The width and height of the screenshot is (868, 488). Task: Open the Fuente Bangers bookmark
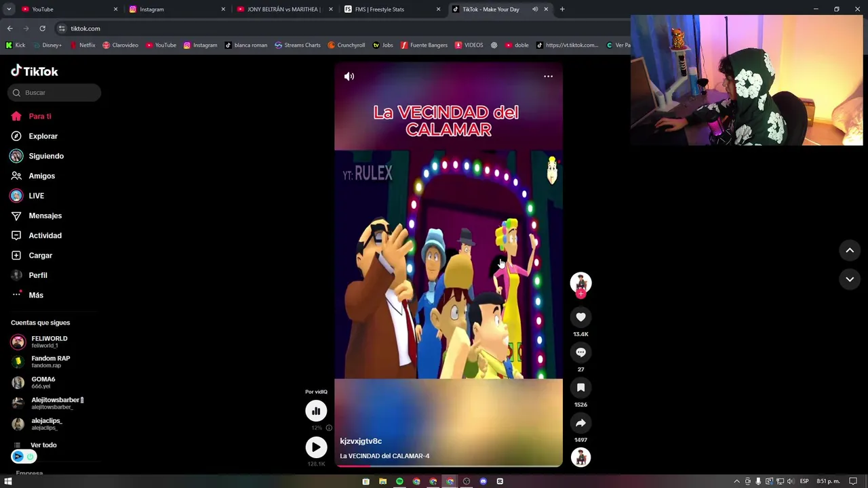(424, 45)
